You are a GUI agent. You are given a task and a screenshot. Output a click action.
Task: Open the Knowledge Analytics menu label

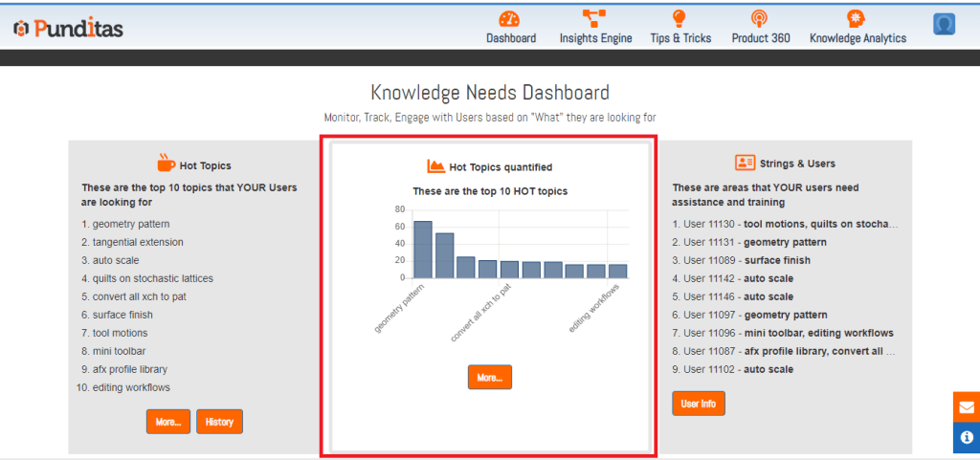tap(857, 38)
